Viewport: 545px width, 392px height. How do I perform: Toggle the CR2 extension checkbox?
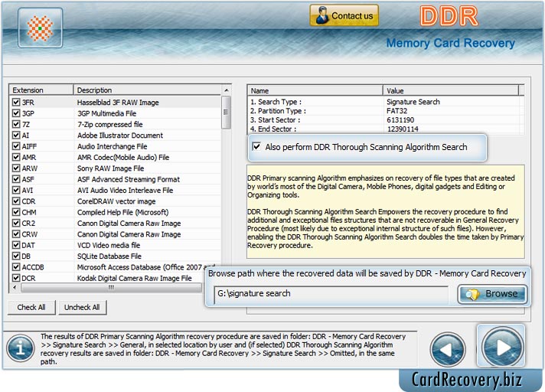point(16,223)
